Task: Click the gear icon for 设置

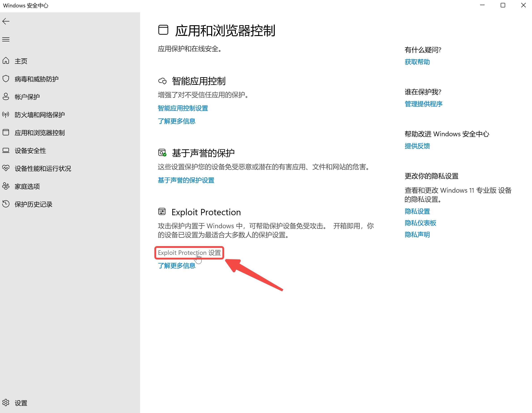Action: [6, 402]
